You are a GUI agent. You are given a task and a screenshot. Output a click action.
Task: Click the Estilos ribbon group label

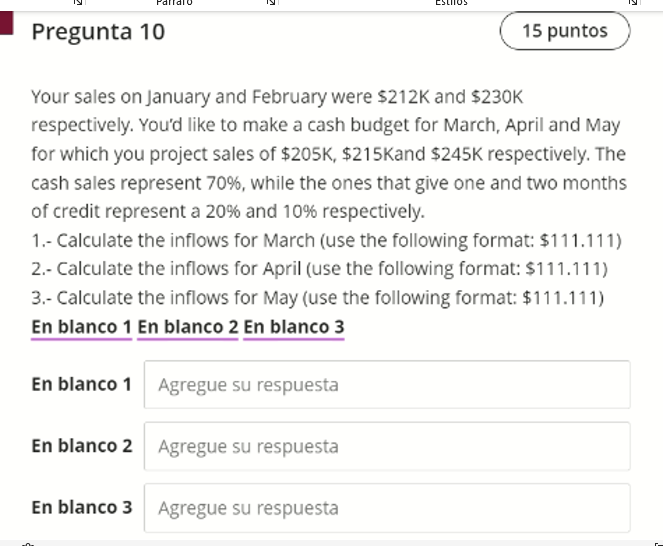[x=451, y=4]
